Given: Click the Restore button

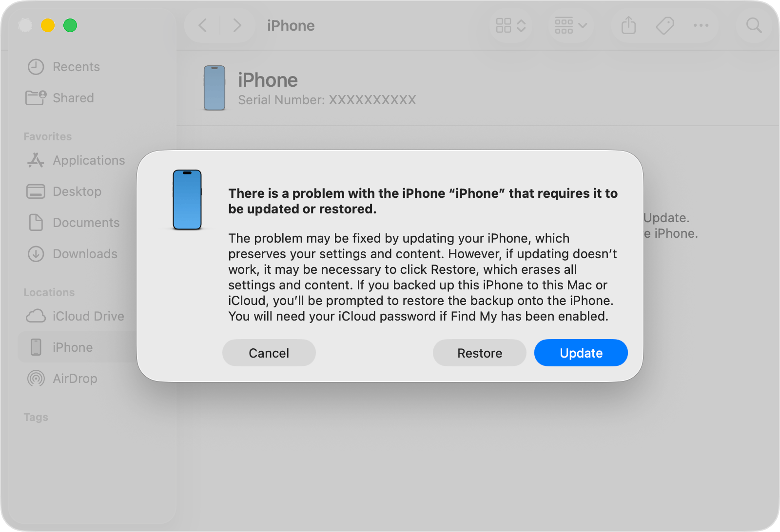Looking at the screenshot, I should coord(479,353).
